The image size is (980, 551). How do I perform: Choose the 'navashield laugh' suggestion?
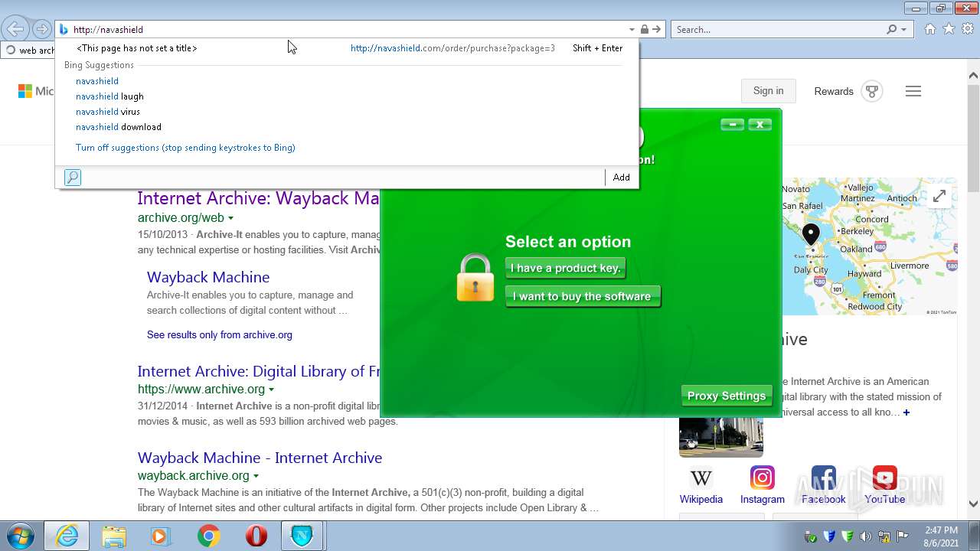coord(109,96)
